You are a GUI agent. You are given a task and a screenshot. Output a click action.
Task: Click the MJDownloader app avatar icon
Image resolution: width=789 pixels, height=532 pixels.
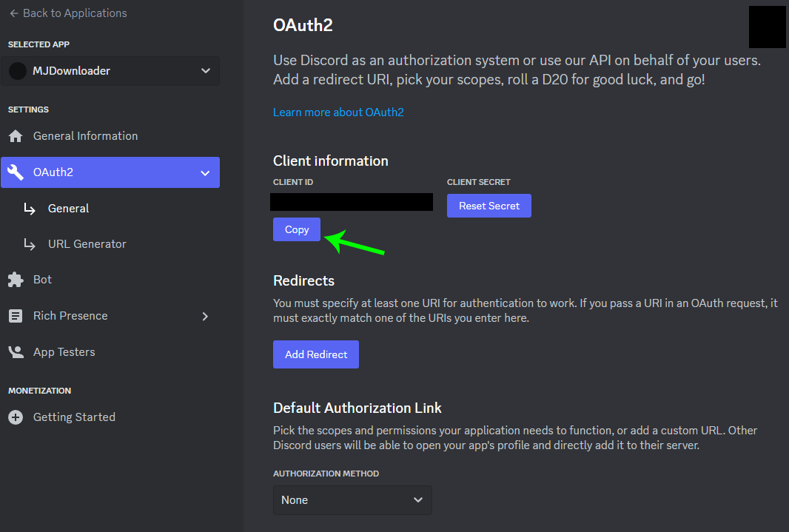click(18, 71)
